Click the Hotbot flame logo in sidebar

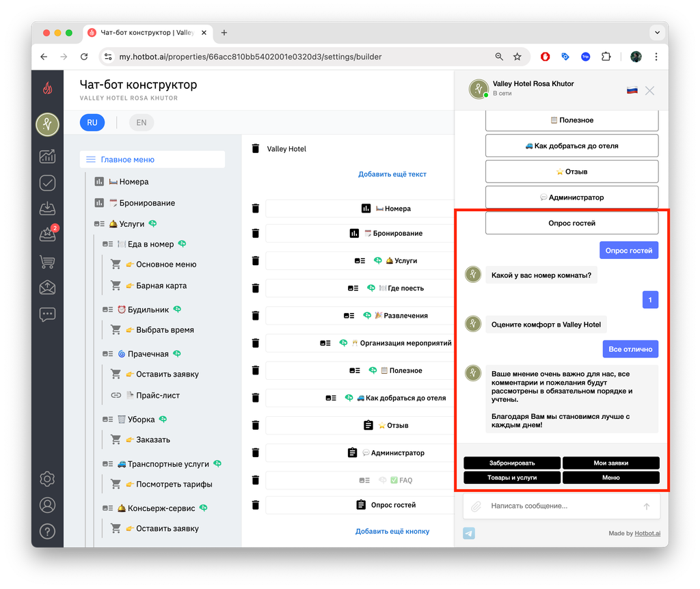[47, 88]
